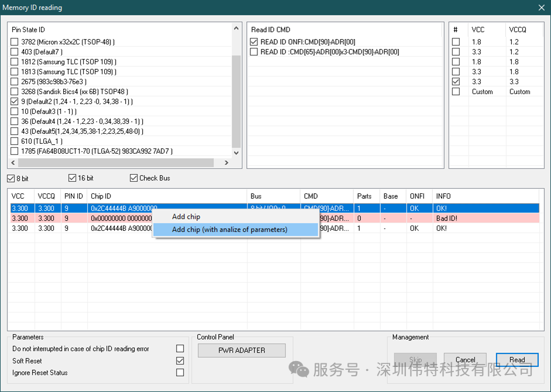The image size is (551, 392).
Task: Enable the Custom voltage checkbox
Action: (x=456, y=92)
